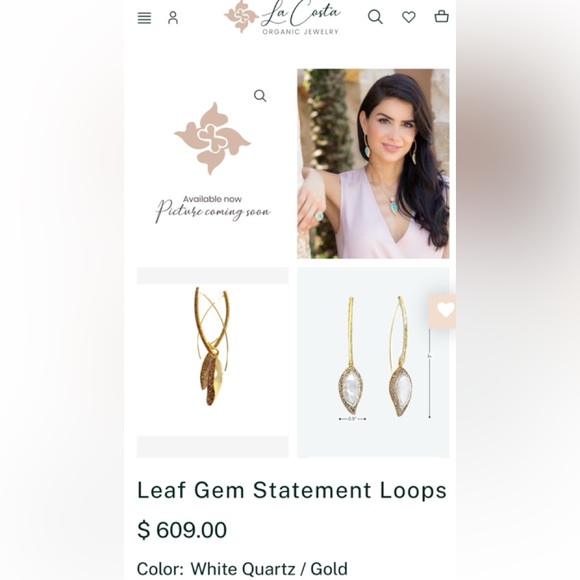
Task: View the white quartz earrings dimension photo
Action: click(x=373, y=362)
